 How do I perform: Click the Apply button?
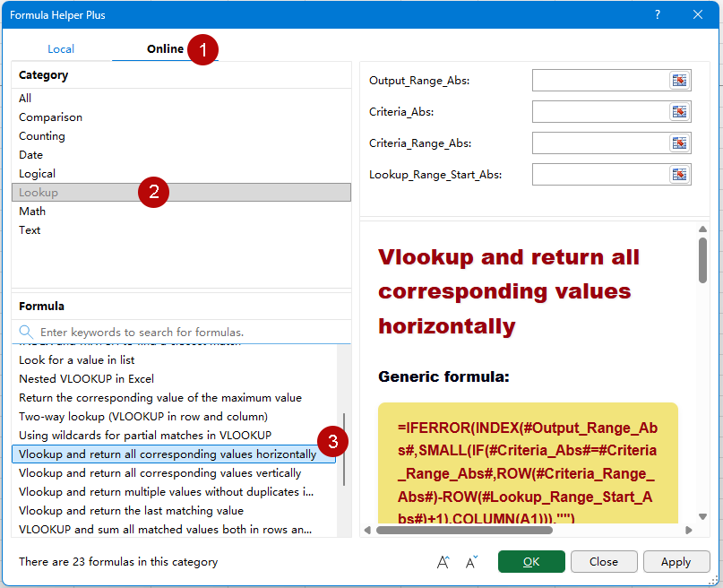(x=676, y=562)
